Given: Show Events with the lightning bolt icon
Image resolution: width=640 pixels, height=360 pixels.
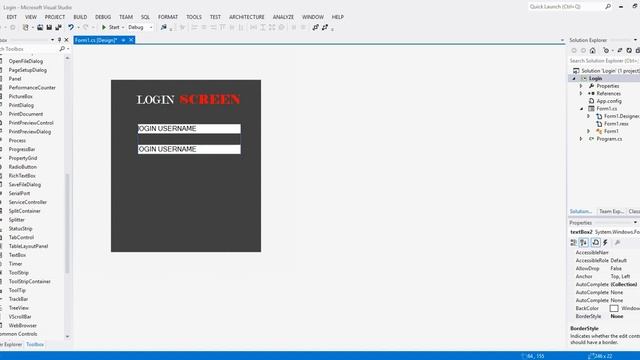Looking at the screenshot, I should [x=605, y=242].
